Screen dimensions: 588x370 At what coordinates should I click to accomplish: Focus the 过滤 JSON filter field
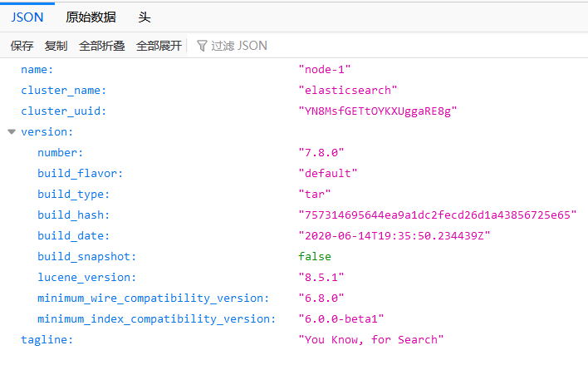pyautogui.click(x=239, y=46)
